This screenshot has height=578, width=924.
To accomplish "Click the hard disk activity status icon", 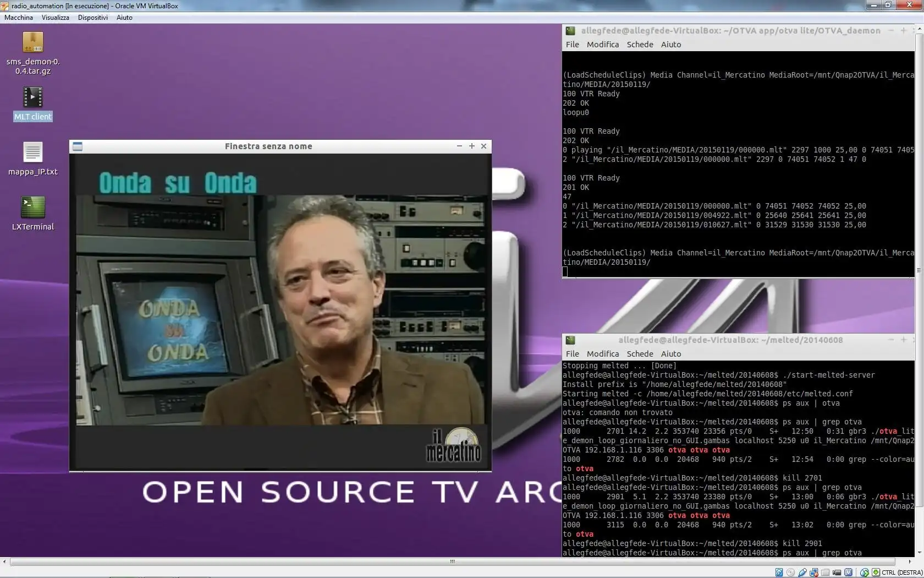I will (779, 572).
